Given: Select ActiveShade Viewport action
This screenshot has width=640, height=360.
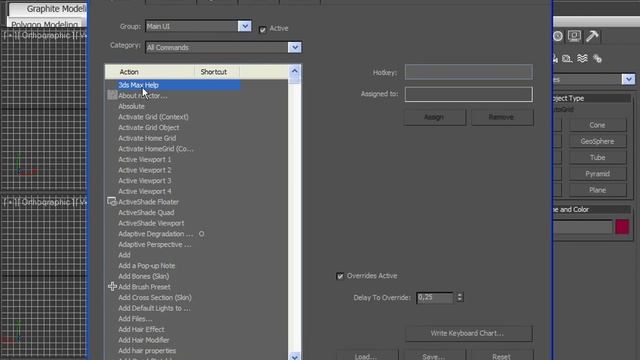Looking at the screenshot, I should tap(151, 223).
